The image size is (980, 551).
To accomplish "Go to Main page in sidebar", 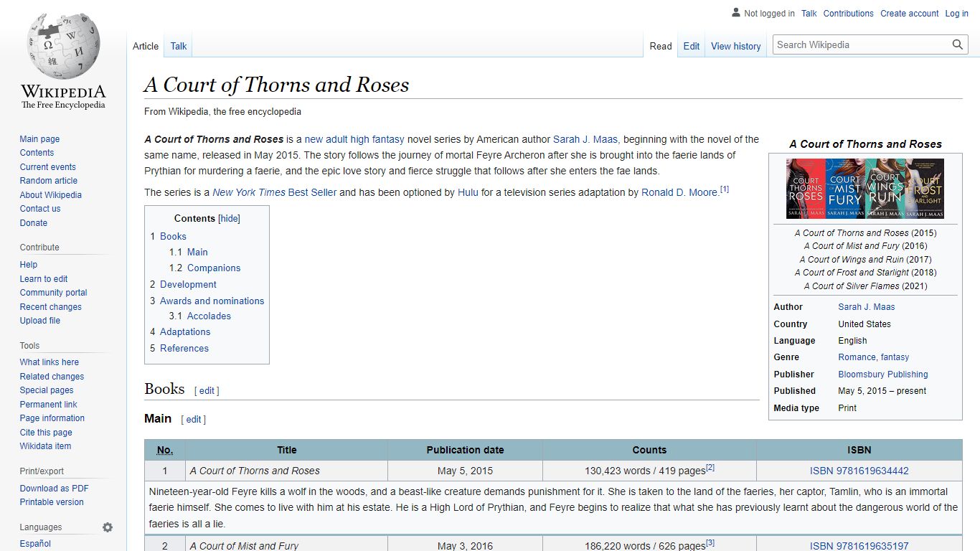I will (39, 139).
